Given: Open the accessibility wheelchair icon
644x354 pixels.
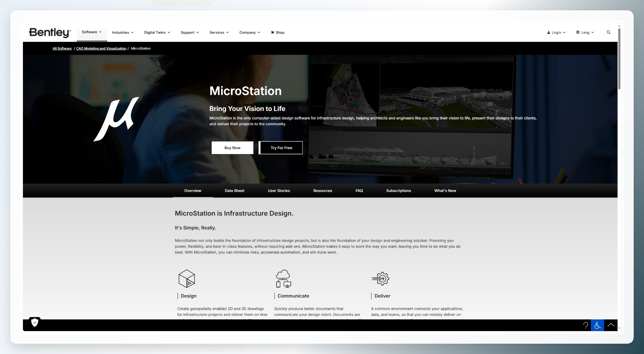Looking at the screenshot, I should [597, 325].
